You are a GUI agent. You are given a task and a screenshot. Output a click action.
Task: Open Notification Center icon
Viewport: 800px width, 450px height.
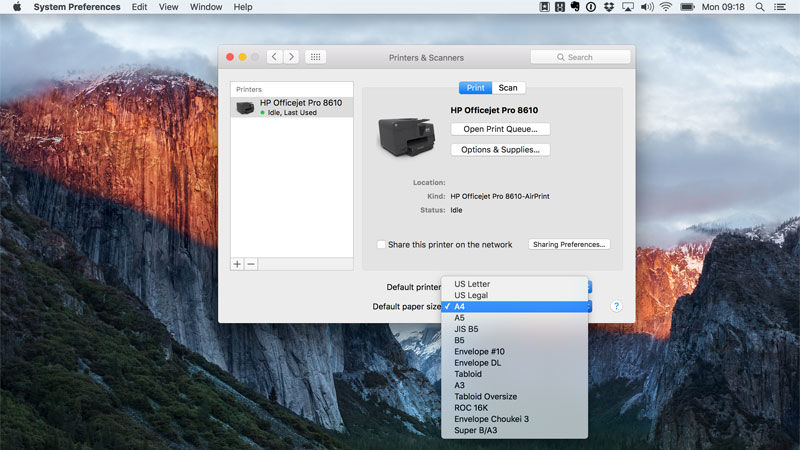click(x=780, y=7)
